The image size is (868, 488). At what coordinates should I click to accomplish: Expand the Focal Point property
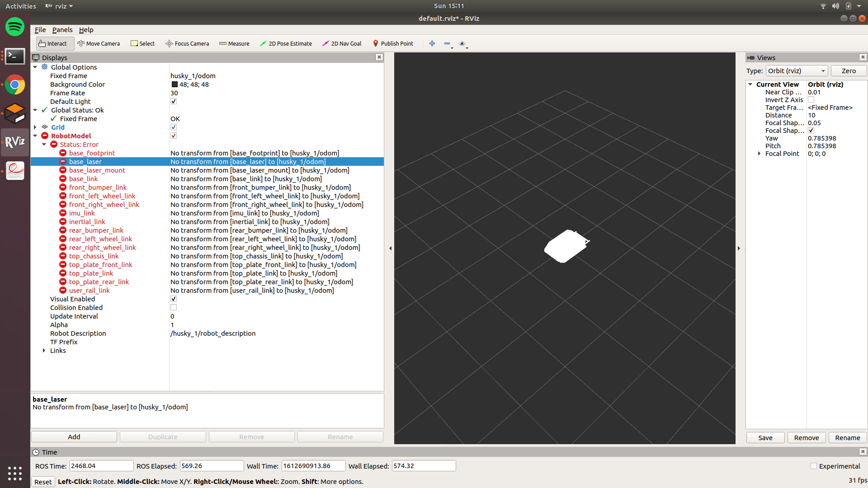[x=759, y=153]
